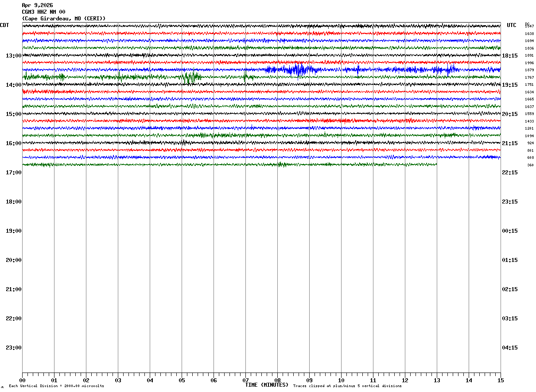
Task: Click the "TIME (MINUTES)" axis title
Action: coord(267,385)
